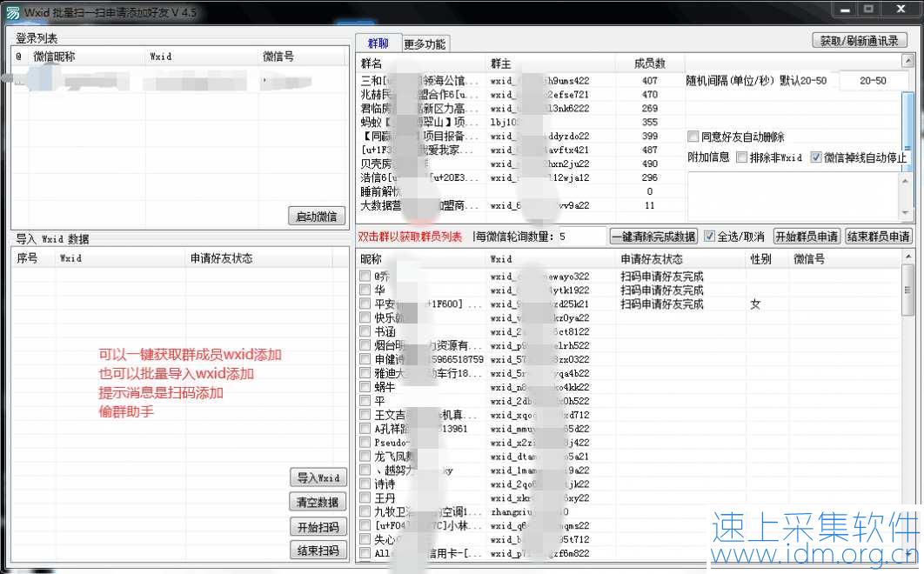Check the box for member 王丹
Screen dimensions: 924x574
point(365,498)
